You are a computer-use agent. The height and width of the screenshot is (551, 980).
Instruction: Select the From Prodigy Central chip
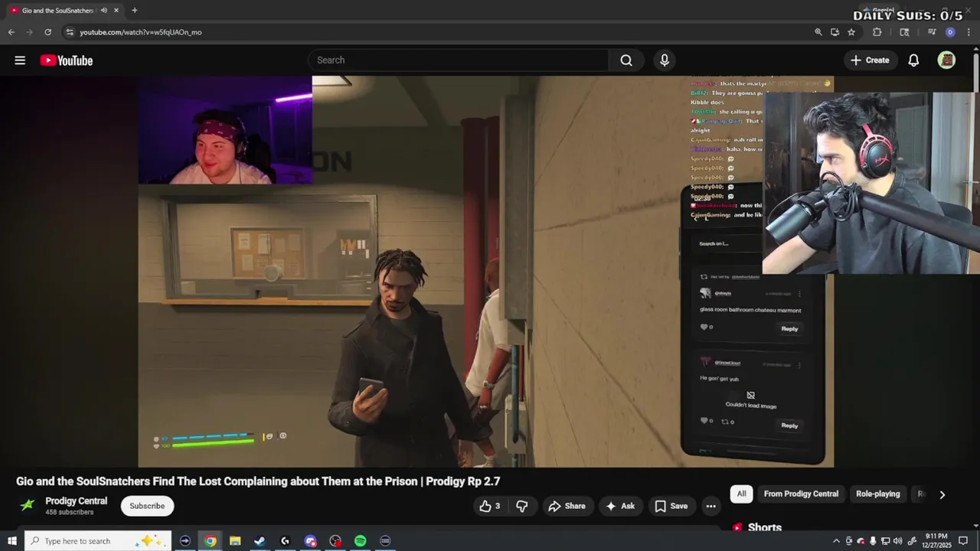[x=801, y=494]
